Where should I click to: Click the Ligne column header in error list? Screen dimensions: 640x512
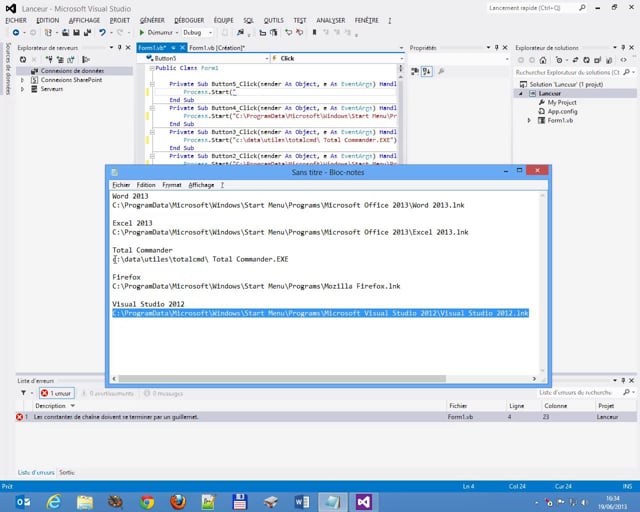click(x=516, y=406)
